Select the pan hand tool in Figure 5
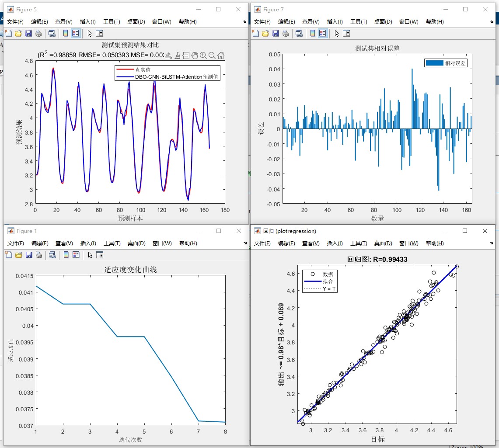 tap(195, 56)
